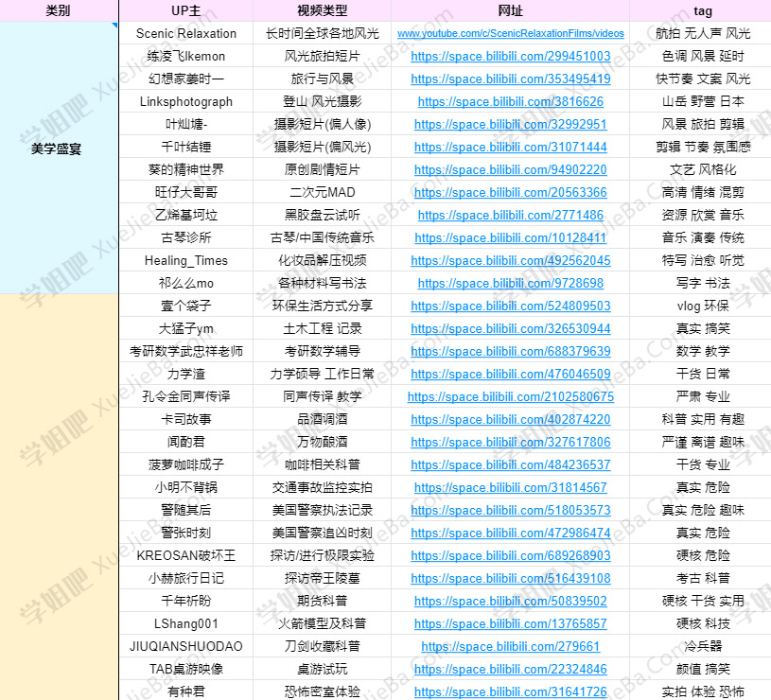Select the 黑胶盘云试听 video type cell

pos(322,215)
